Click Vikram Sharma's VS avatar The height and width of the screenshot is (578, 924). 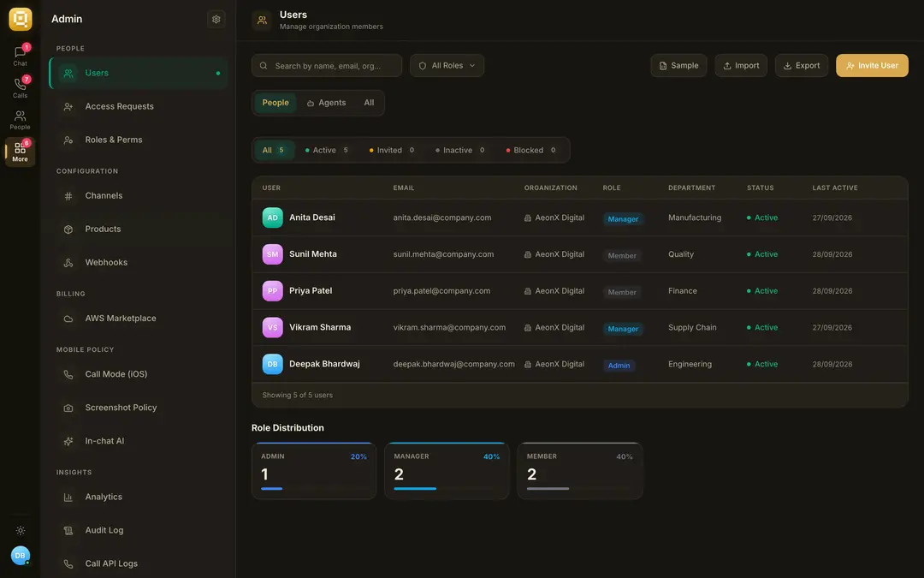(272, 327)
